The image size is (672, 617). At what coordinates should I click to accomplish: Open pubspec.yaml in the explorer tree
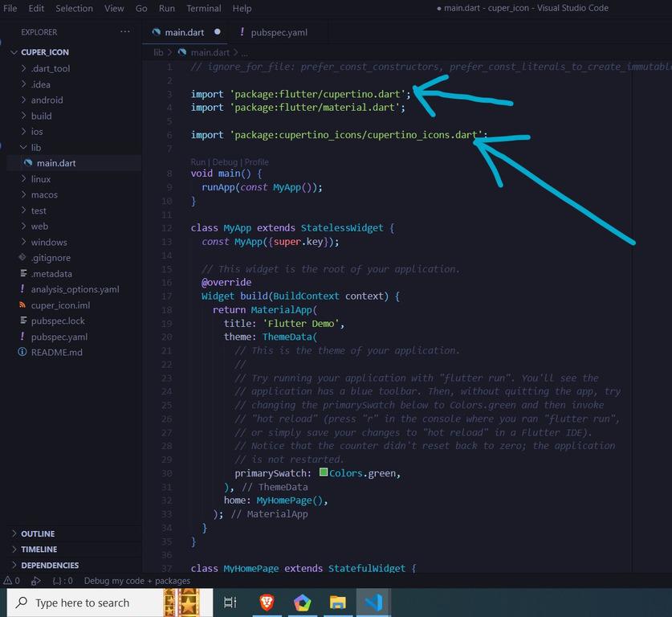59,337
